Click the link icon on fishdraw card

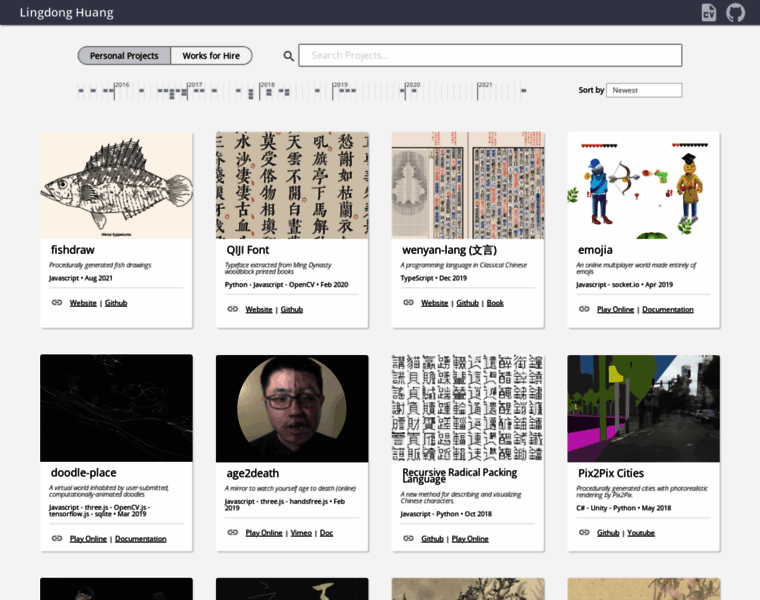(57, 302)
